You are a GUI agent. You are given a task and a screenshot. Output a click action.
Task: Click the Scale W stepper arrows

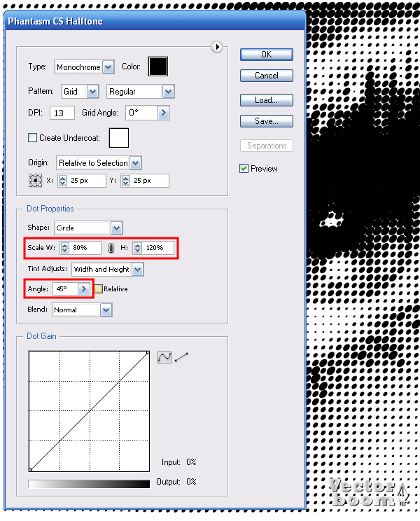point(65,248)
